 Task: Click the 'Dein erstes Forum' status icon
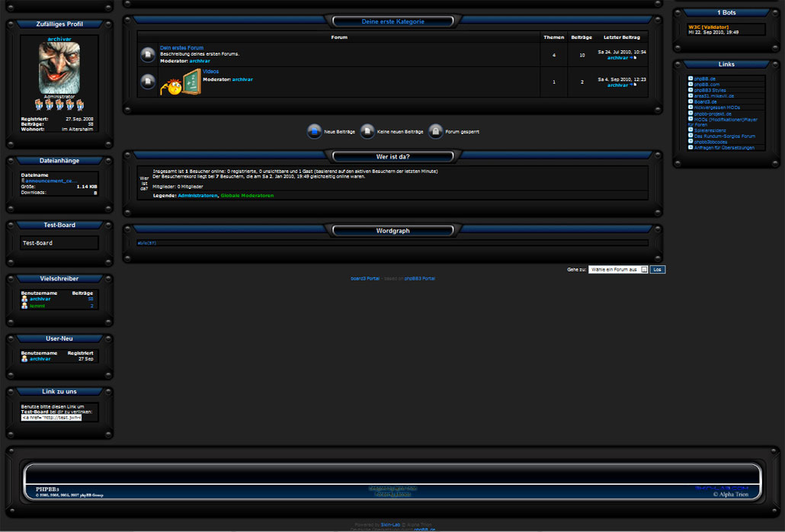tap(148, 55)
